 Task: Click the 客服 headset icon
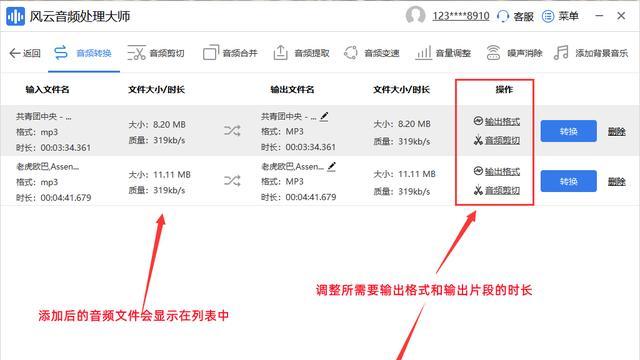[x=503, y=16]
